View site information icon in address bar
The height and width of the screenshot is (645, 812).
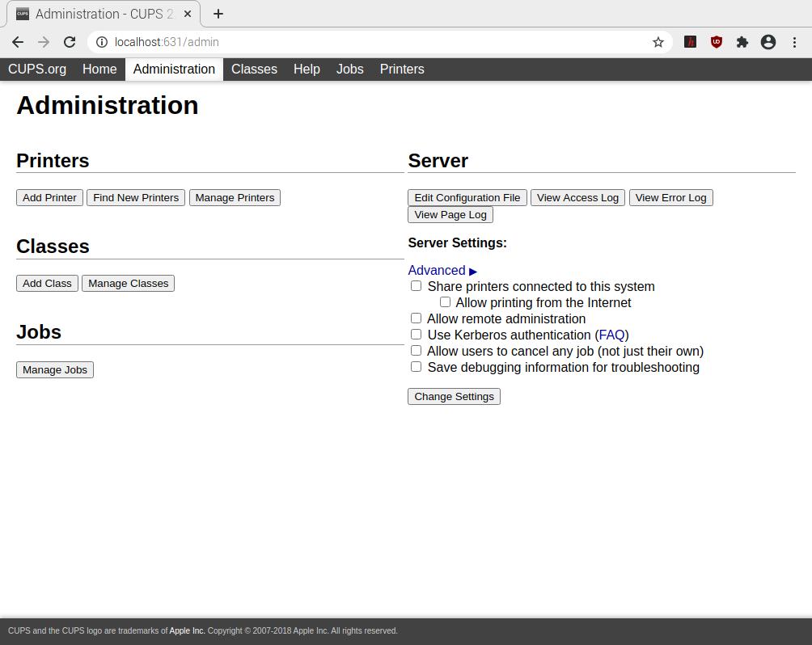coord(102,42)
